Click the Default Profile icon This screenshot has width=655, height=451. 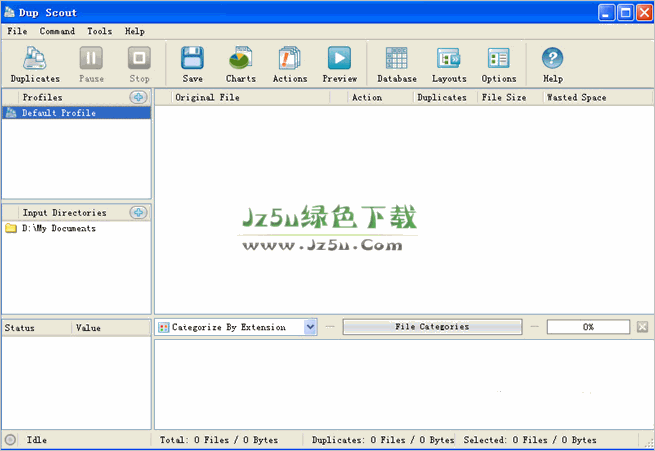click(11, 113)
